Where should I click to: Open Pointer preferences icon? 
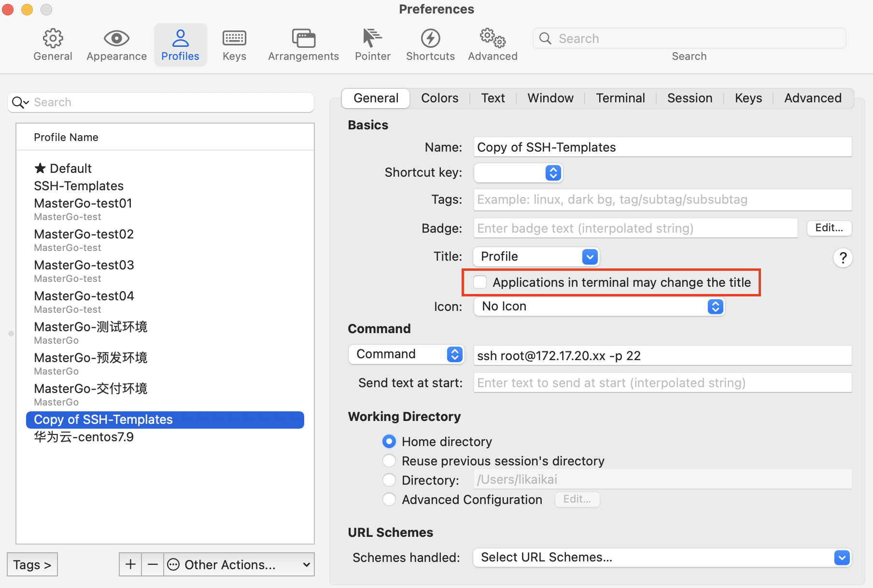(372, 39)
